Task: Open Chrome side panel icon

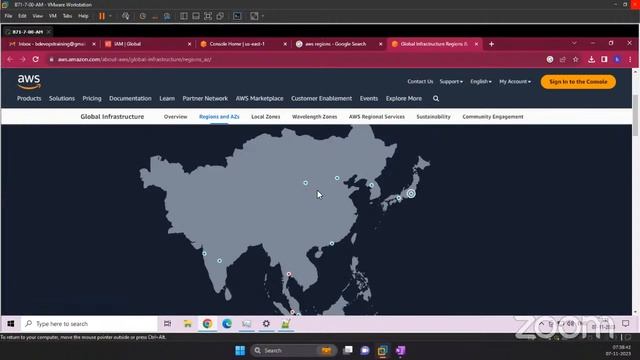Action: [604, 60]
